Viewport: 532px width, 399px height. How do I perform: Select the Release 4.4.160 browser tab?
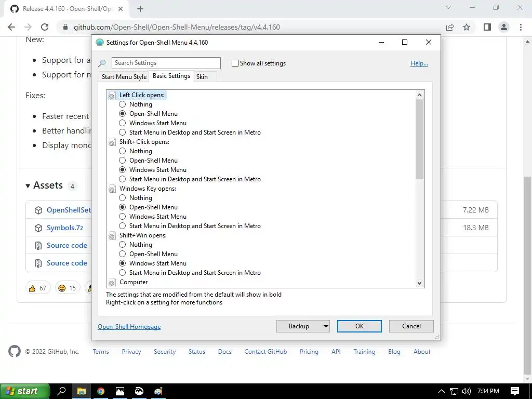pyautogui.click(x=67, y=9)
